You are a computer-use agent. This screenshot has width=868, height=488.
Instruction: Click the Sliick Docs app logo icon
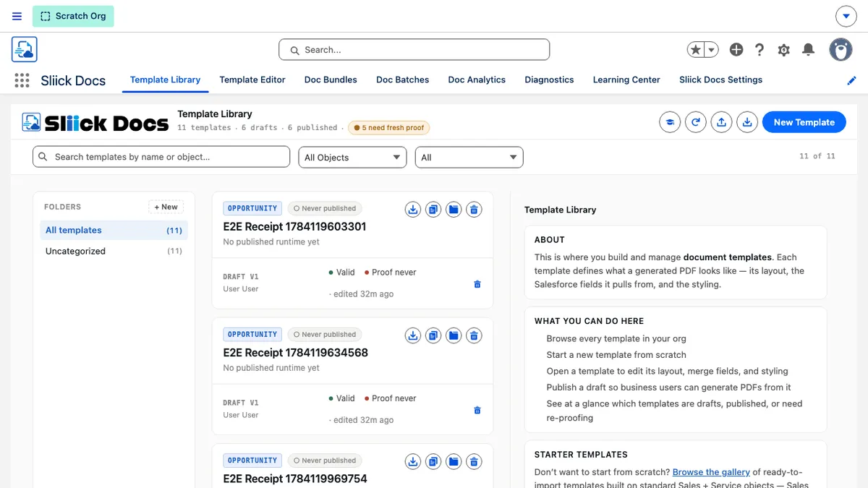[x=25, y=50]
